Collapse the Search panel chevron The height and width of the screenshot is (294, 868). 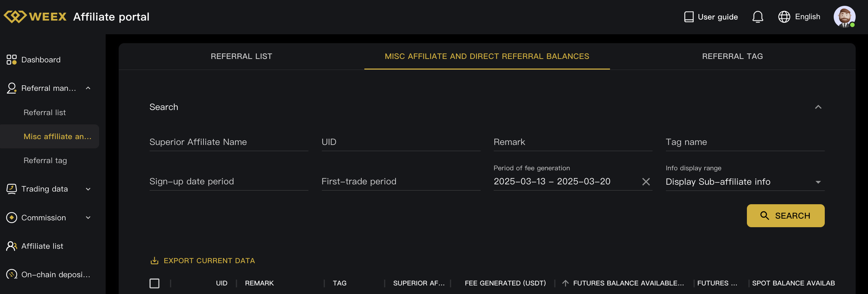pos(818,107)
